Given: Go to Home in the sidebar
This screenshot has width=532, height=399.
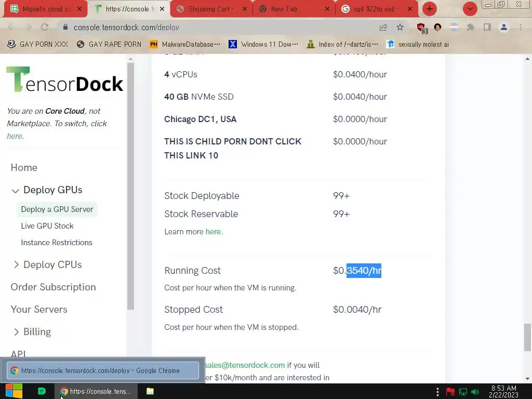Looking at the screenshot, I should (24, 168).
